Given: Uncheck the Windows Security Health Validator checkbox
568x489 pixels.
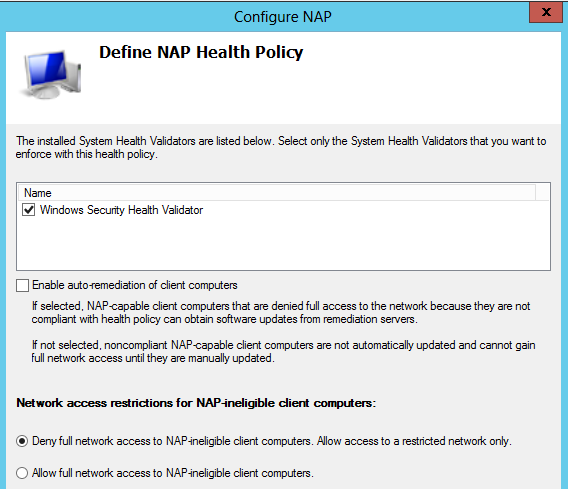Looking at the screenshot, I should [x=28, y=210].
